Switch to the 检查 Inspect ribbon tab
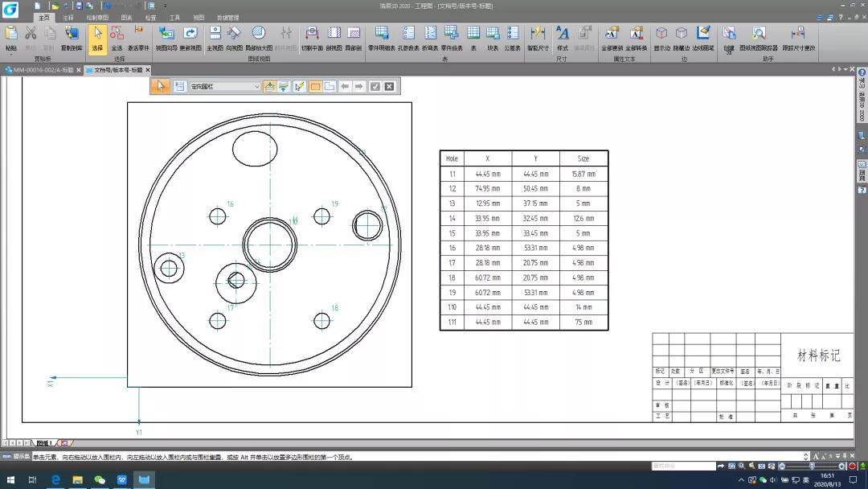Screen dimensions: 868x489 click(150, 18)
